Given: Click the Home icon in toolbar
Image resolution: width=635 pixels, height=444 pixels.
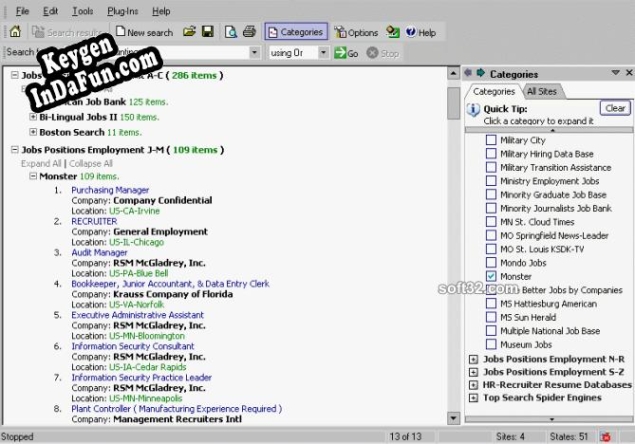Looking at the screenshot, I should tap(15, 32).
